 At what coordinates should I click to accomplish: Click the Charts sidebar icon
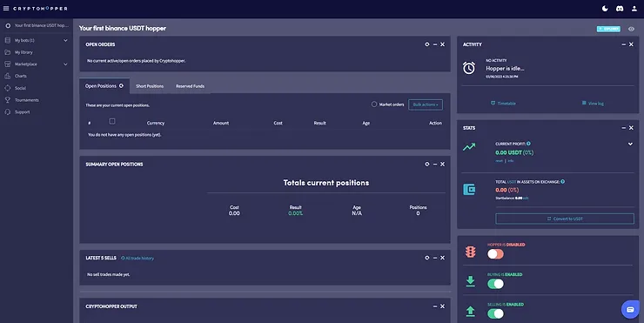[7, 76]
